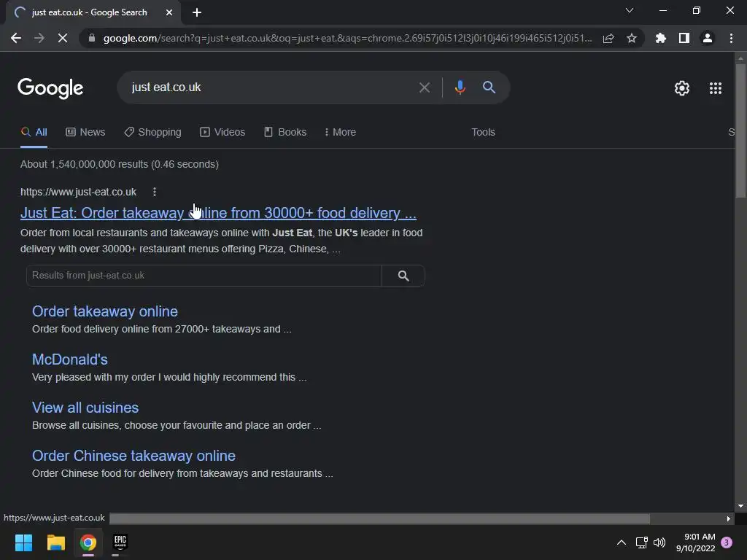Open Google quick settings gear
Viewport: 747px width, 560px height.
[x=682, y=88]
